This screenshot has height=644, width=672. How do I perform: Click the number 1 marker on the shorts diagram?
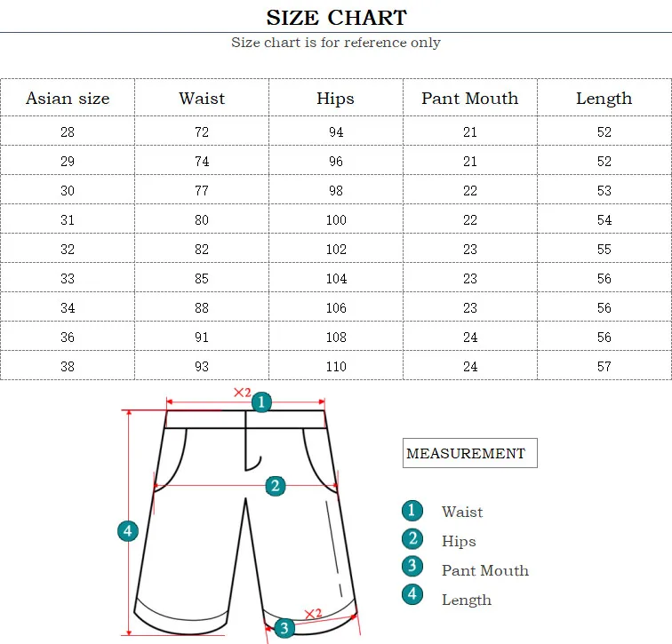click(x=260, y=402)
